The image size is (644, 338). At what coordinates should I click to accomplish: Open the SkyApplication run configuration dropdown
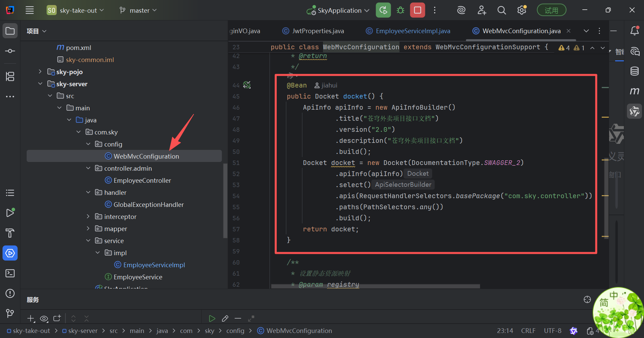[x=338, y=10]
